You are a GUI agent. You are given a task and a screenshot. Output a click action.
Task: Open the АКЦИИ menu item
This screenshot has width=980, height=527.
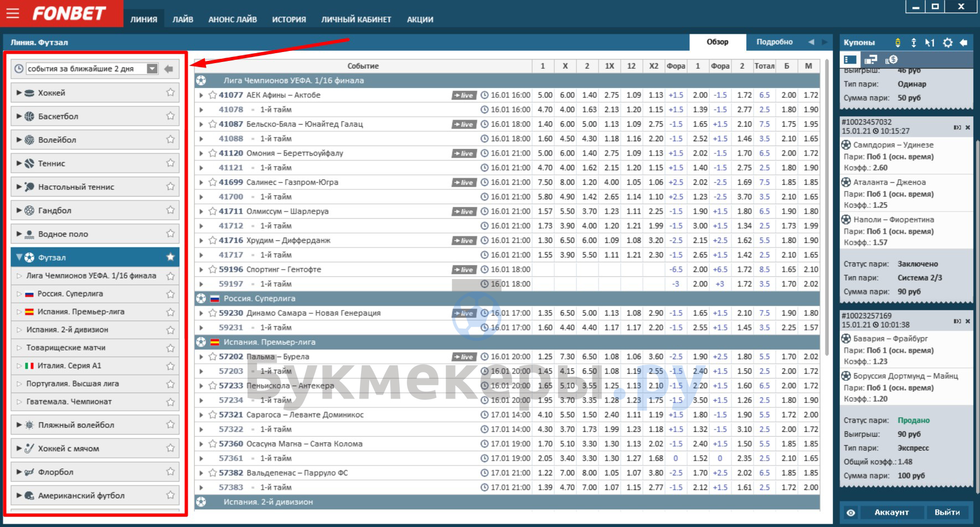click(x=420, y=19)
